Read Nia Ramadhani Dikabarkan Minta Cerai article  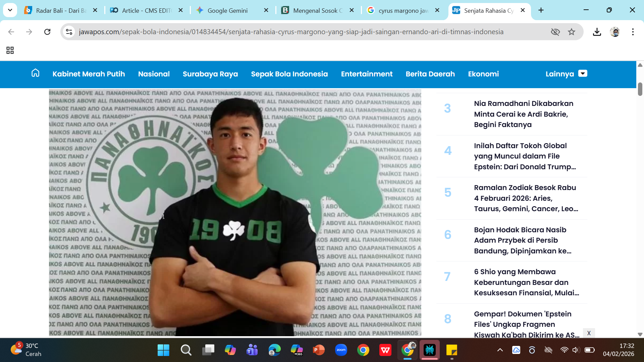click(524, 114)
